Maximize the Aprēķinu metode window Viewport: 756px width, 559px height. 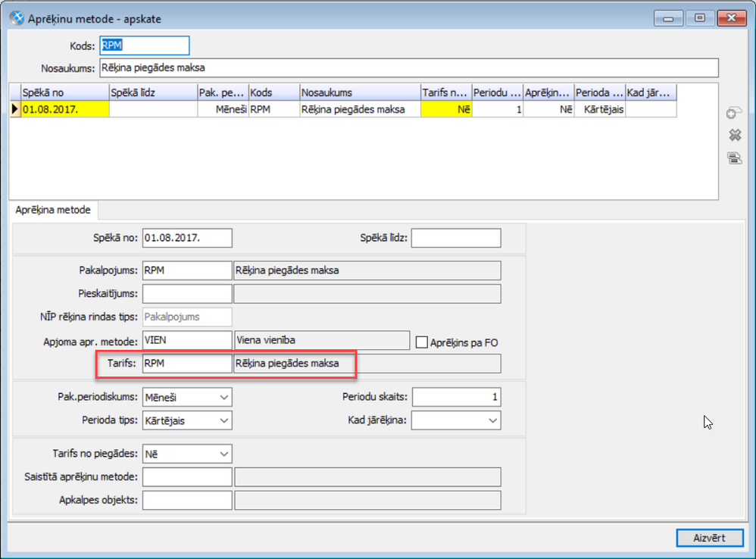(x=698, y=18)
